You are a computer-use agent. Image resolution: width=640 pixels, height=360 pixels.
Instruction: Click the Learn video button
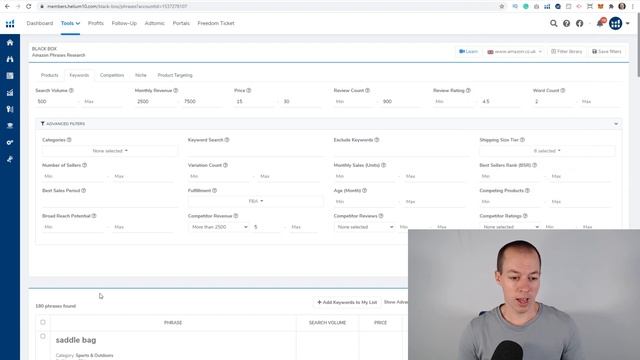(468, 51)
